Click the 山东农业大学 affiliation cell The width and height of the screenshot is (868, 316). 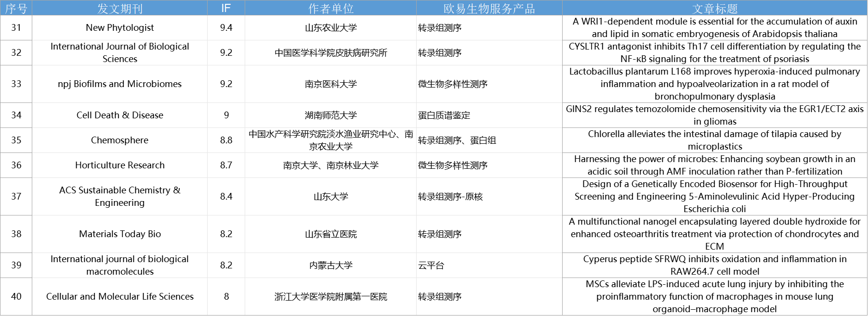pyautogui.click(x=331, y=28)
